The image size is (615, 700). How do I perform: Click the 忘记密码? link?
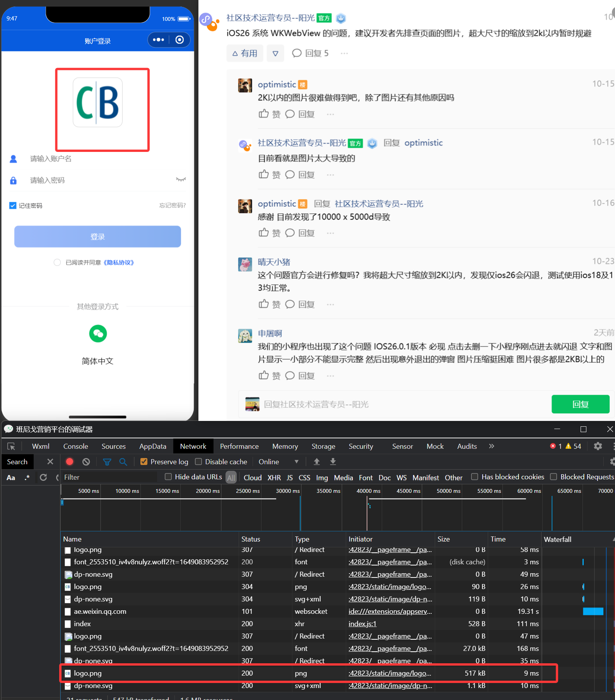[x=173, y=205]
